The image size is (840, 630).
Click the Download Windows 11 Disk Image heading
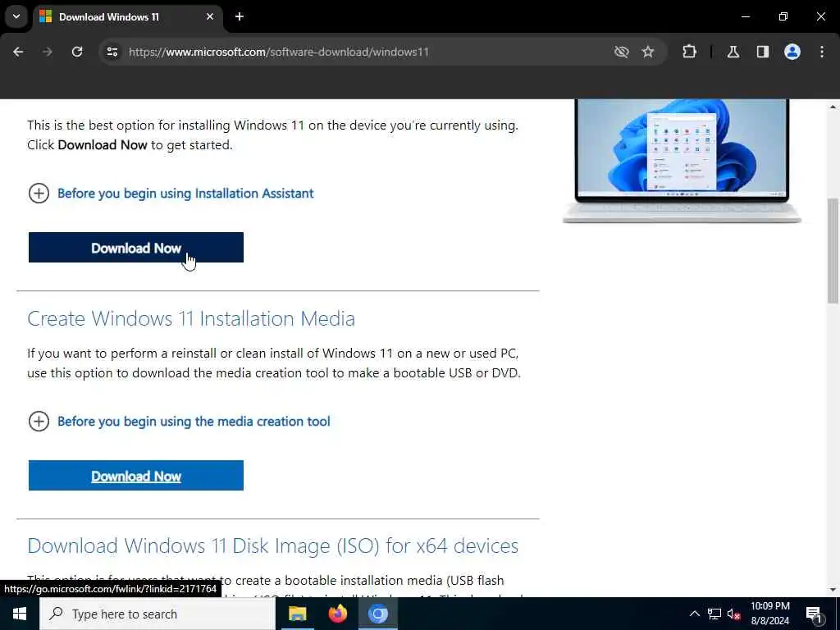pyautogui.click(x=272, y=546)
